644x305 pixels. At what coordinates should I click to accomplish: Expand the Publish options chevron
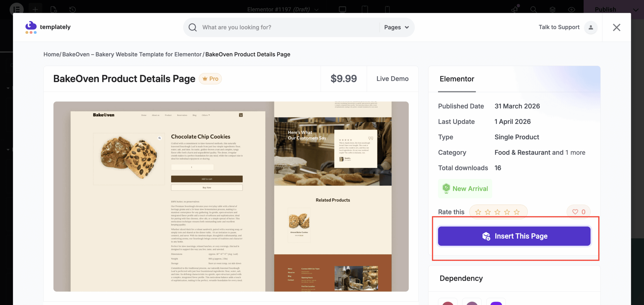point(636,10)
